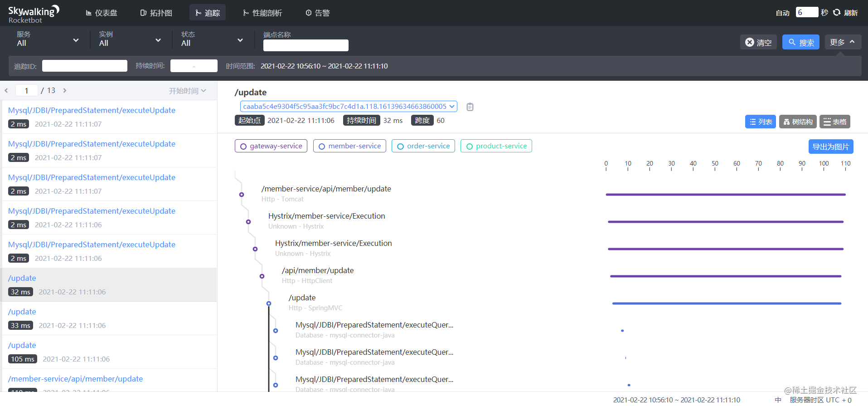Click the refresh icon next to 刷新

837,13
